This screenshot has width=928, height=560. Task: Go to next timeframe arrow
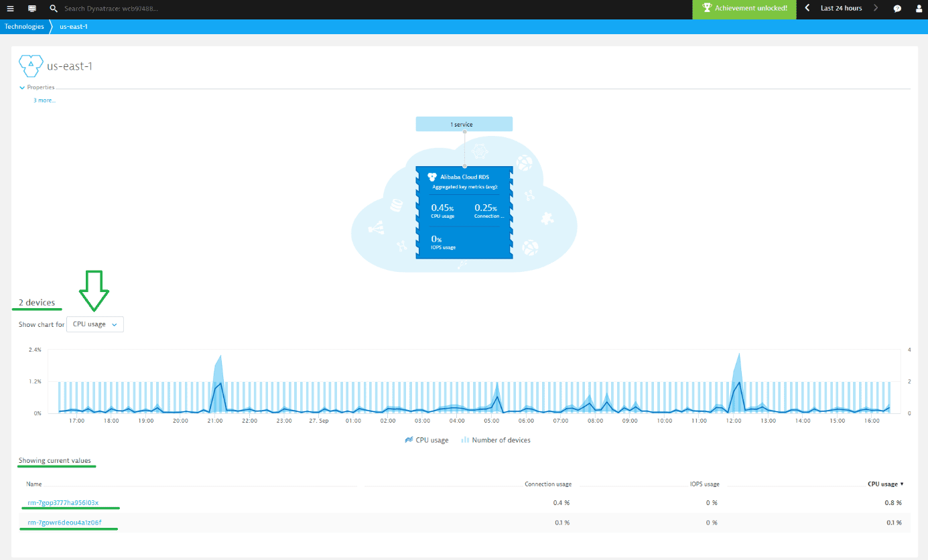click(x=876, y=9)
